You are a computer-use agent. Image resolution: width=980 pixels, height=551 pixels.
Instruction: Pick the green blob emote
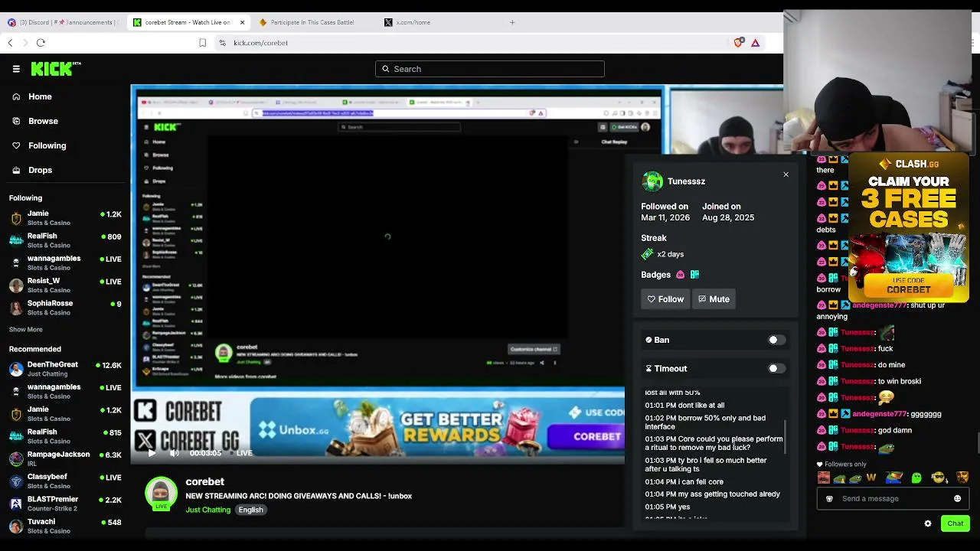916,478
